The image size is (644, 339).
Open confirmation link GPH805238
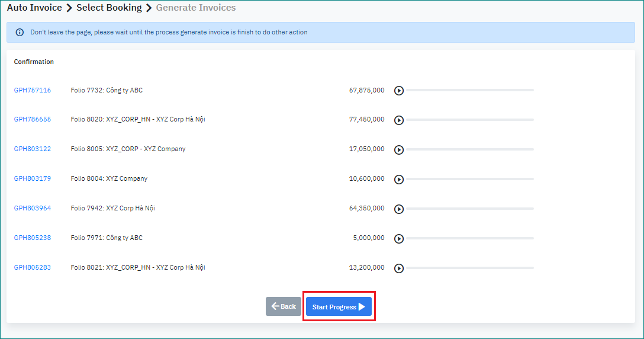(33, 238)
